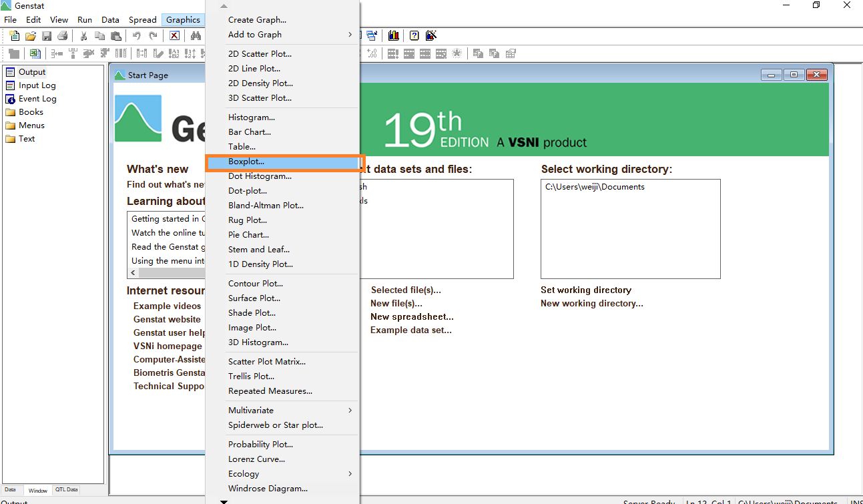The width and height of the screenshot is (863, 504).
Task: Choose Bar Chart... from the menu
Action: point(282,132)
